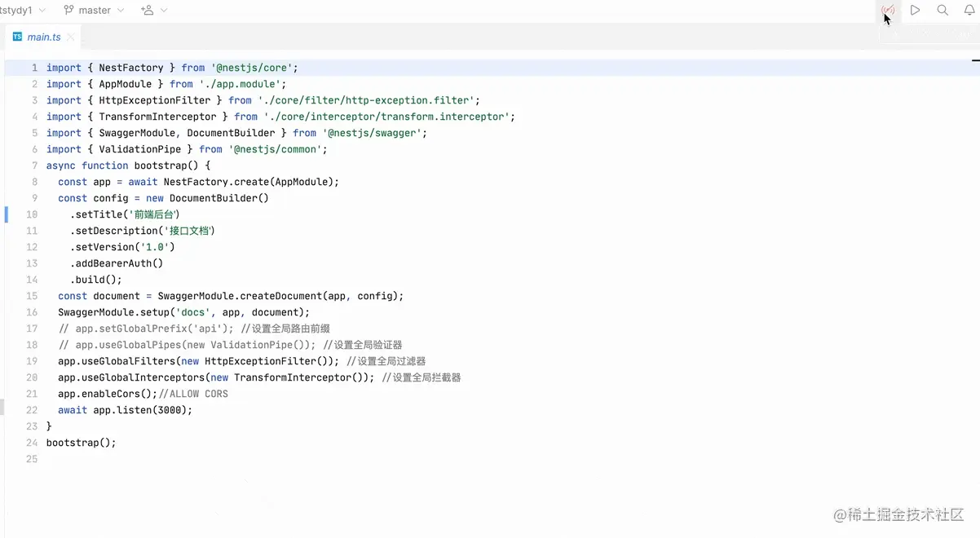Click 'app.useGlobalInterceptors' on line 20
The width and height of the screenshot is (980, 538).
coord(131,377)
